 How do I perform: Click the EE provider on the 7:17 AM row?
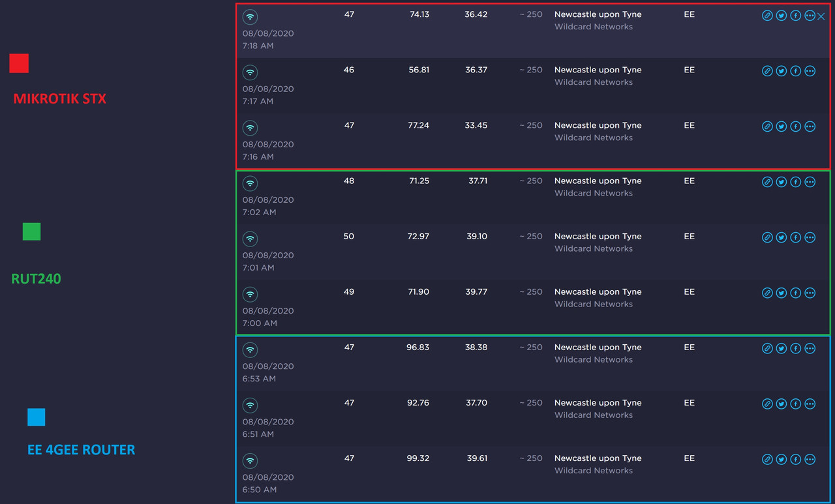tap(690, 70)
